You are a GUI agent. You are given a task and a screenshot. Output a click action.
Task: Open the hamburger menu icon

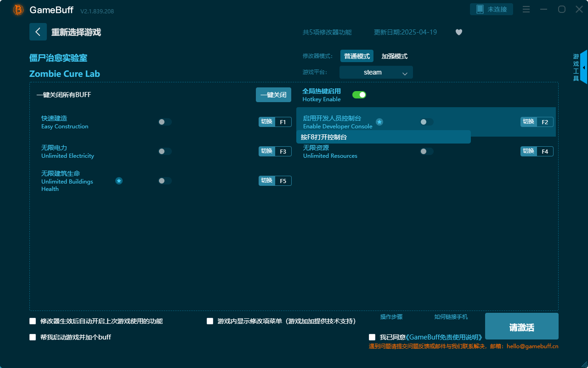(x=526, y=9)
